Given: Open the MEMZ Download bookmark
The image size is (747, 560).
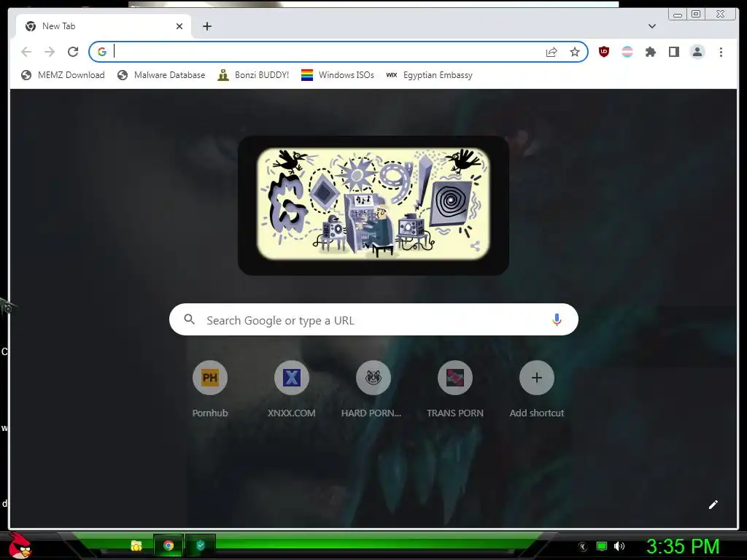Looking at the screenshot, I should pos(63,75).
